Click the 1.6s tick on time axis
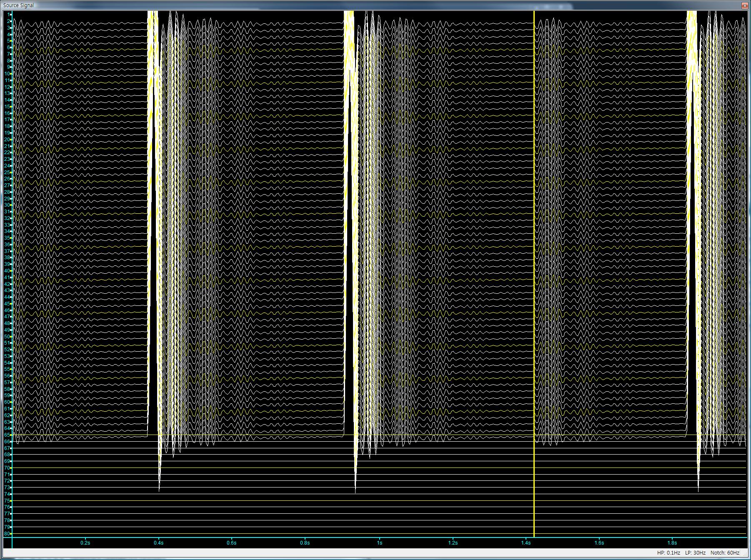This screenshot has height=560, width=751. (599, 543)
